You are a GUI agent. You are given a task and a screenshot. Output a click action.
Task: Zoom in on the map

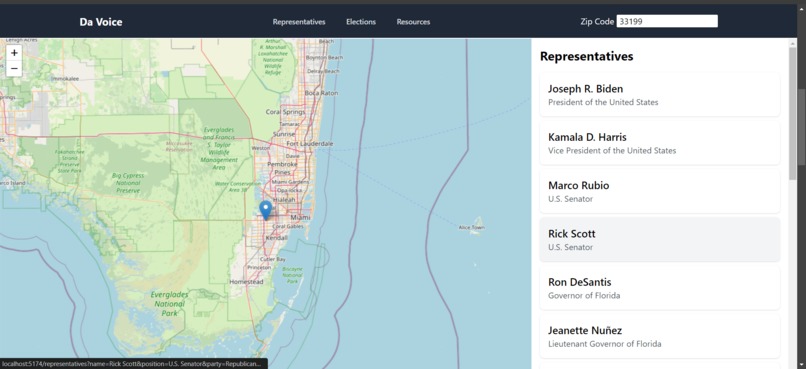[x=14, y=52]
